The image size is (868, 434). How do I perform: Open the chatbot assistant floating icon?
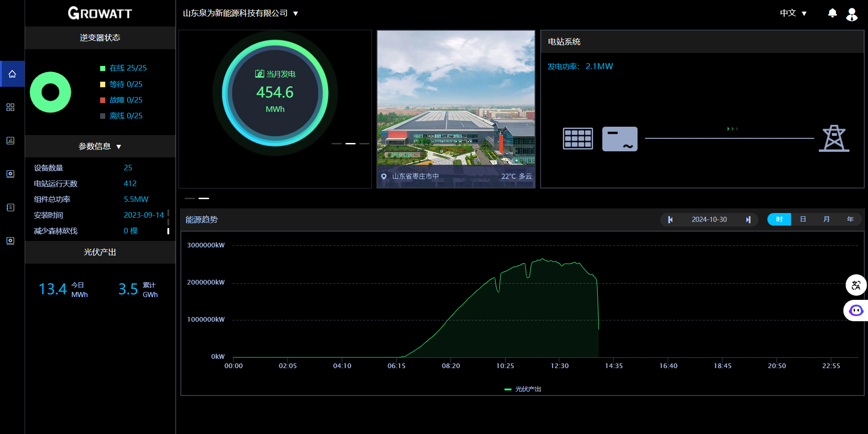[x=856, y=311]
